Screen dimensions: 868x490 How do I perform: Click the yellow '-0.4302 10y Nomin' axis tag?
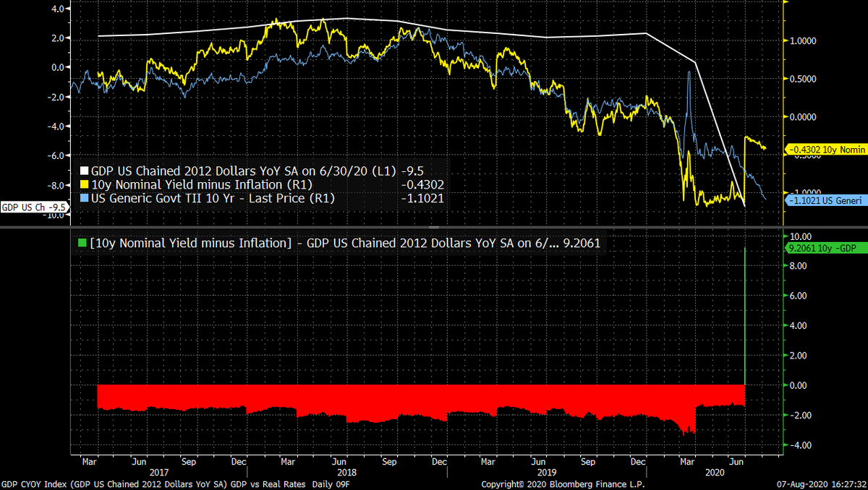pyautogui.click(x=827, y=149)
